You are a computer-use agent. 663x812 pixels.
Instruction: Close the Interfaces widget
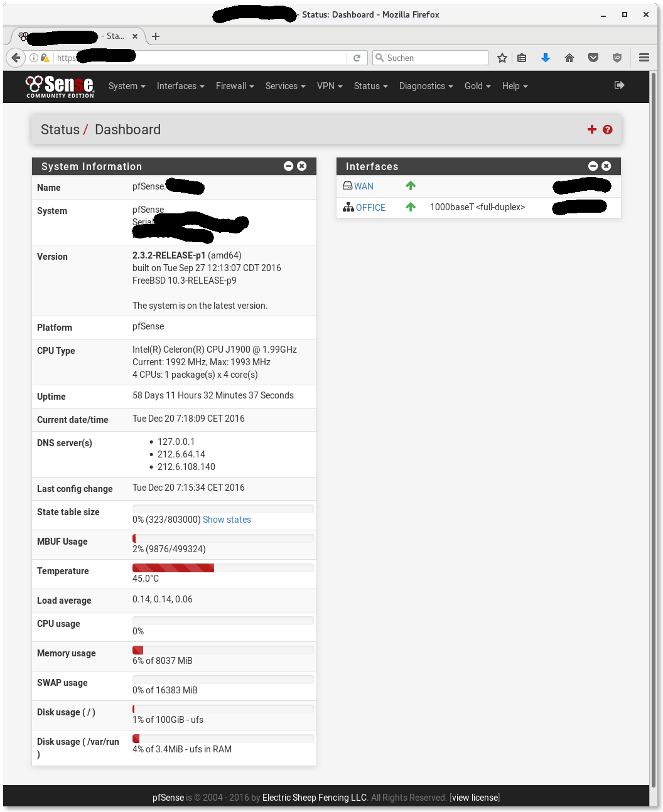pyautogui.click(x=606, y=166)
